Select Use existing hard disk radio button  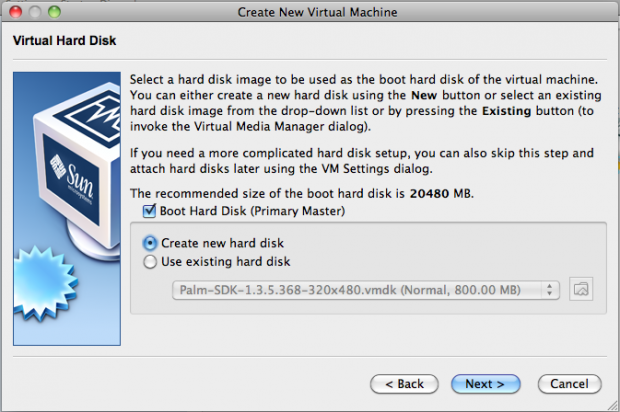[x=150, y=262]
